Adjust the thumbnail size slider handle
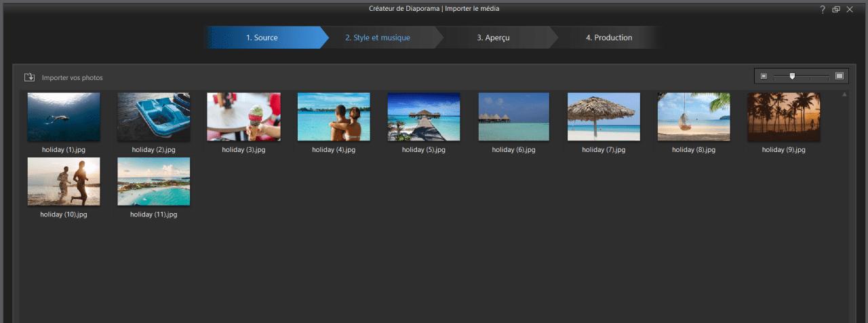Image resolution: width=868 pixels, height=323 pixels. pyautogui.click(x=792, y=76)
